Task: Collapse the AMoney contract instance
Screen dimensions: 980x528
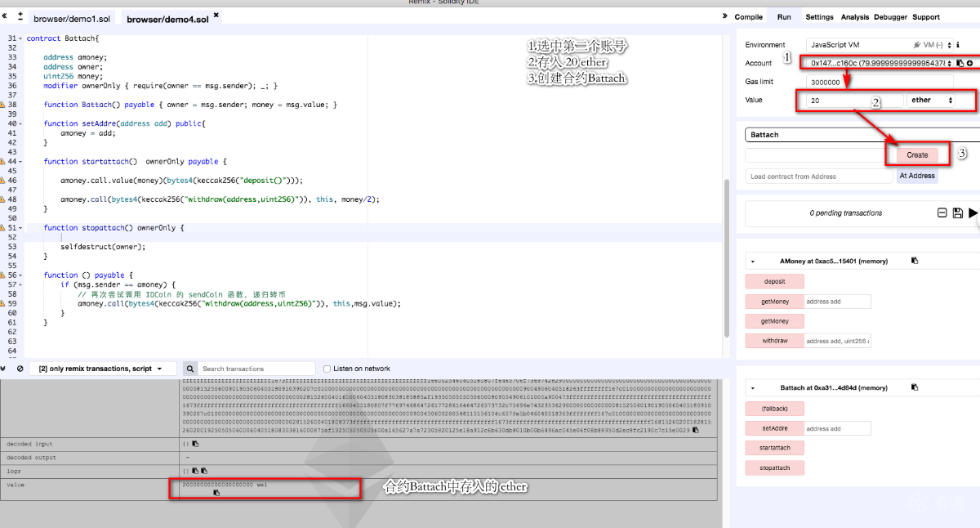Action: tap(752, 261)
